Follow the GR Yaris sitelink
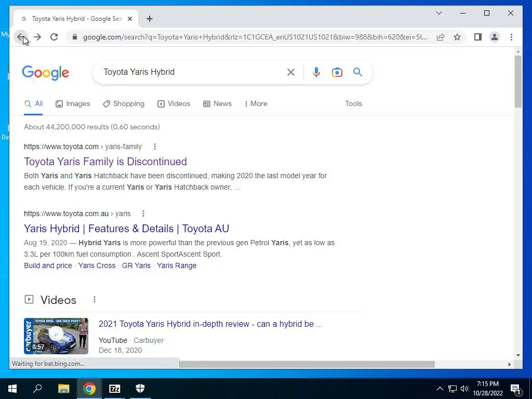This screenshot has height=399, width=532. tap(136, 265)
